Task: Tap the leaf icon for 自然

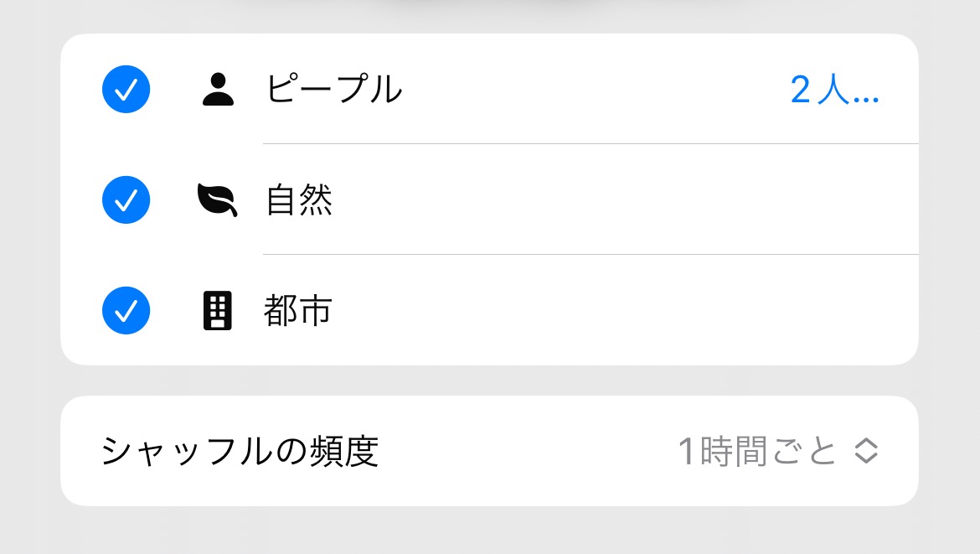Action: point(216,199)
